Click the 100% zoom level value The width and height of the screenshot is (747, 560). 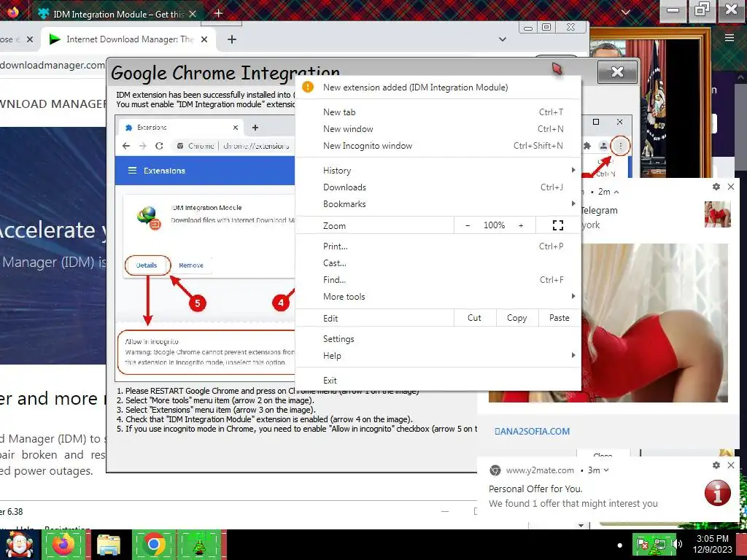[x=494, y=225]
